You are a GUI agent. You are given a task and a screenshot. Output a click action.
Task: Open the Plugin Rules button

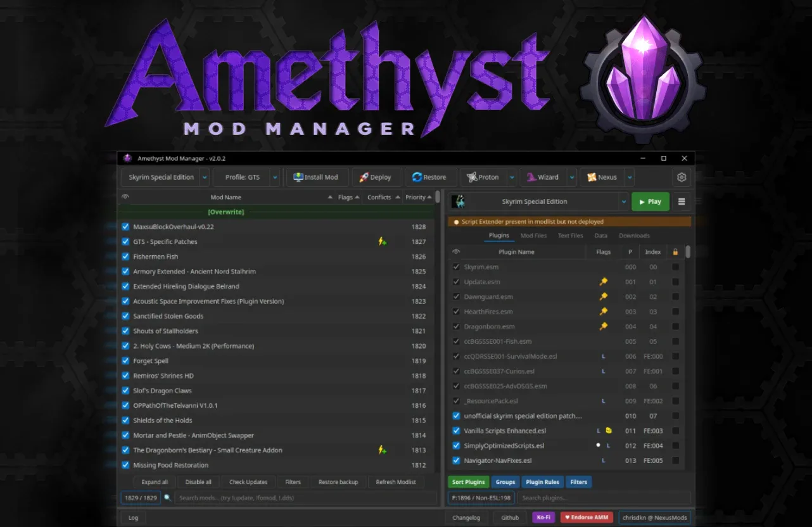tap(542, 482)
